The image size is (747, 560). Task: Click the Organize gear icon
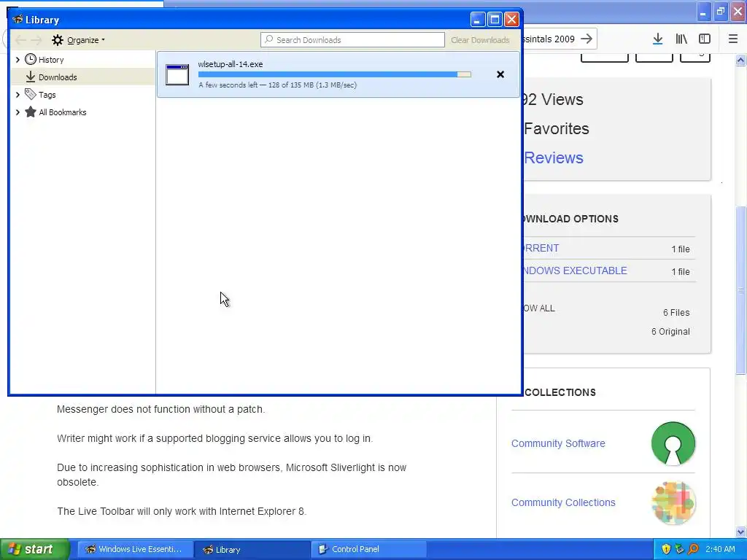click(57, 40)
